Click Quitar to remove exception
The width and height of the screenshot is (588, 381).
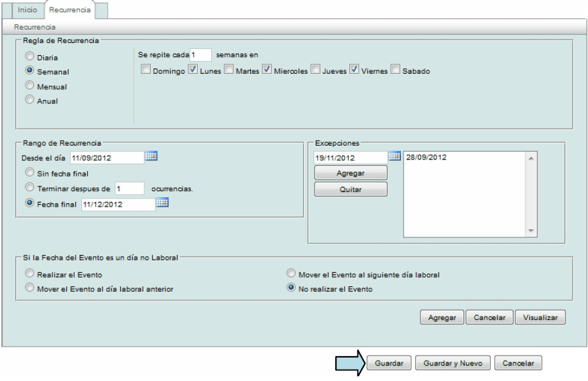click(x=351, y=188)
